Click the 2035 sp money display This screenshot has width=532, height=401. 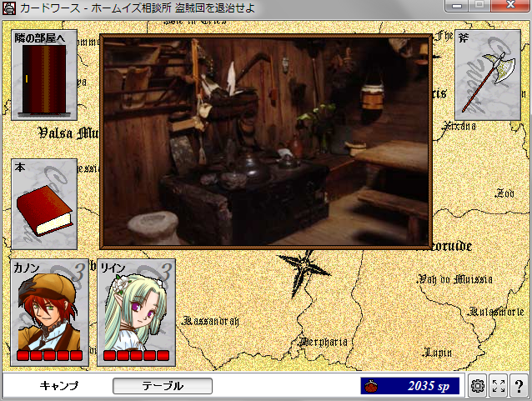[410, 386]
